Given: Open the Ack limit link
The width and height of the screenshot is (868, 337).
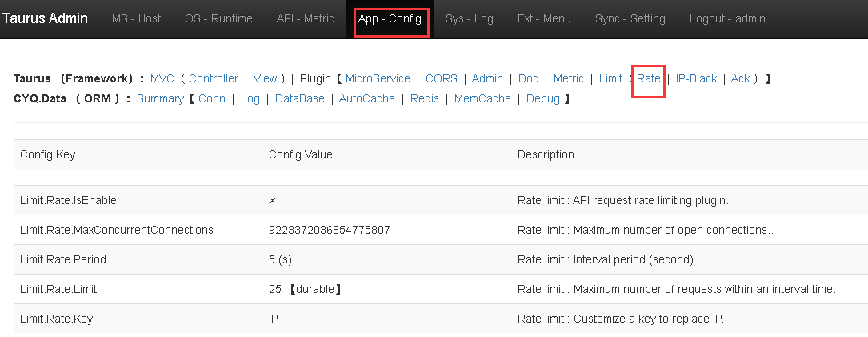Looking at the screenshot, I should pos(740,78).
